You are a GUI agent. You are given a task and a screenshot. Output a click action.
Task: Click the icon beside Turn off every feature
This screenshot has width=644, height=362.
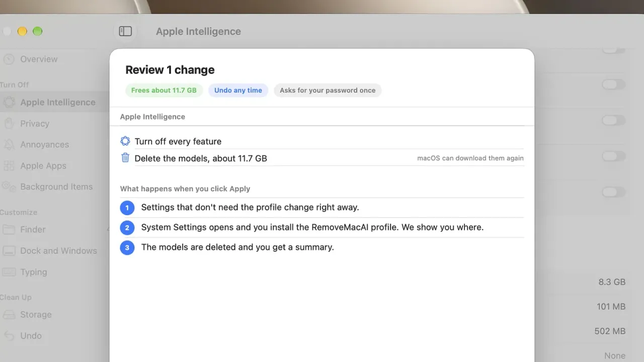click(125, 141)
